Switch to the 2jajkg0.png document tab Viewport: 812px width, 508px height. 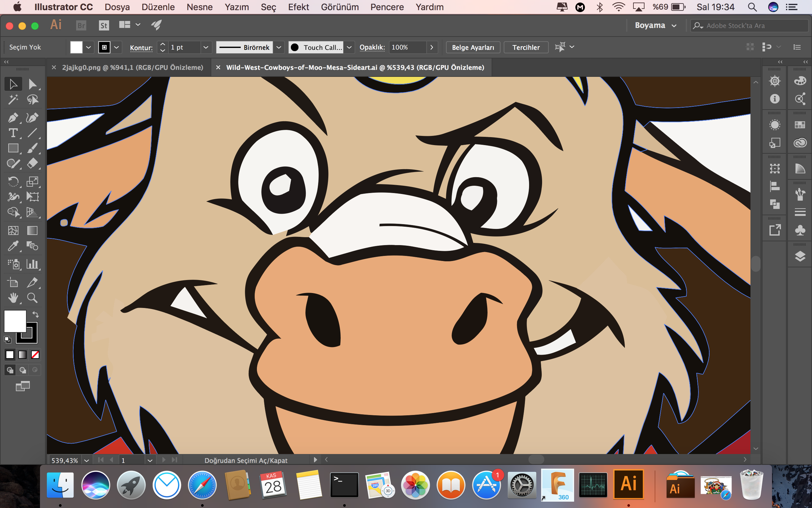[x=133, y=68]
